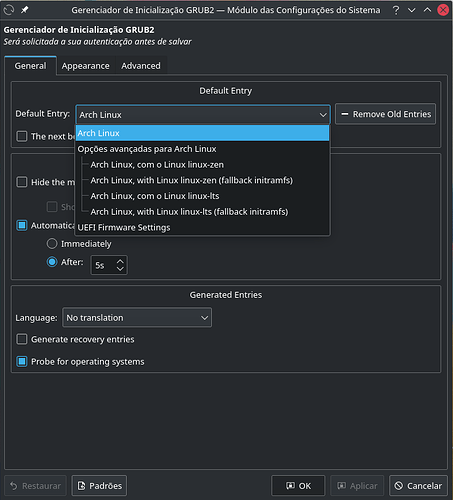Image resolution: width=453 pixels, height=500 pixels.
Task: Click the pin window icon in title bar
Action: (x=25, y=10)
